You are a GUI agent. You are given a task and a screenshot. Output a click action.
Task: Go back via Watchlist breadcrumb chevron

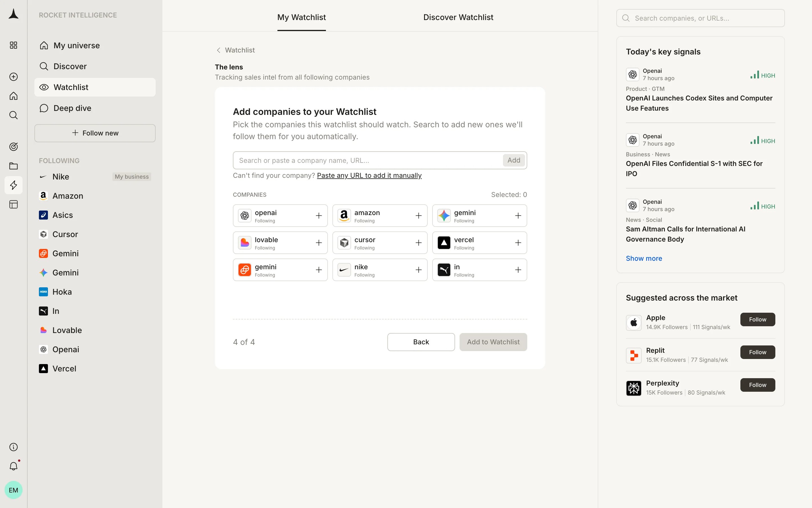219,50
